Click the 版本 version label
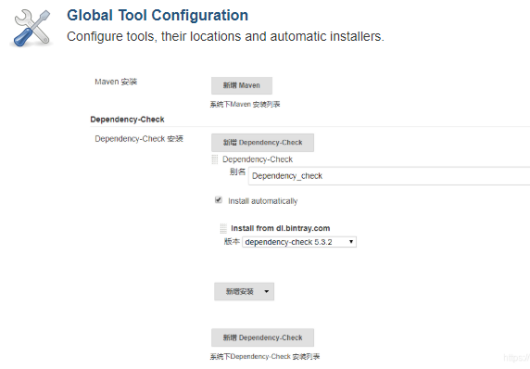 (232, 242)
